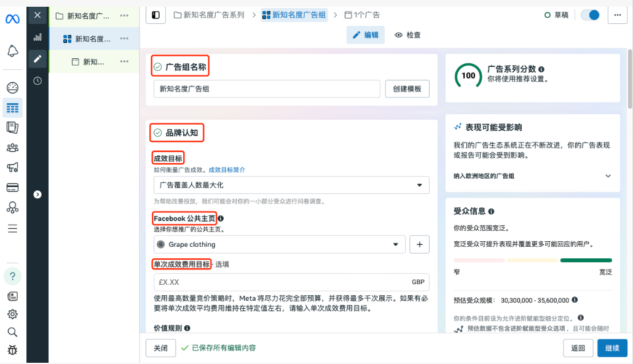Open the Grape clothing page dropdown
Image resolution: width=633 pixels, height=364 pixels.
click(x=279, y=244)
